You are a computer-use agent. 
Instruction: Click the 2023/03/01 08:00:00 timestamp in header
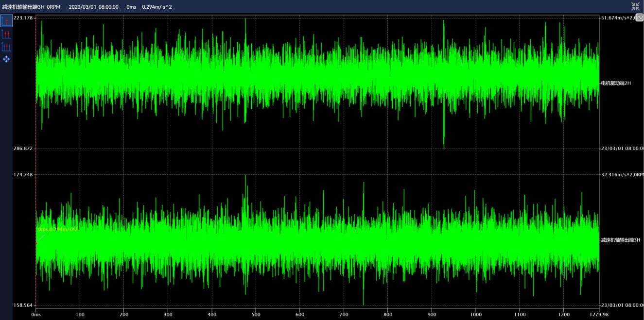93,7
